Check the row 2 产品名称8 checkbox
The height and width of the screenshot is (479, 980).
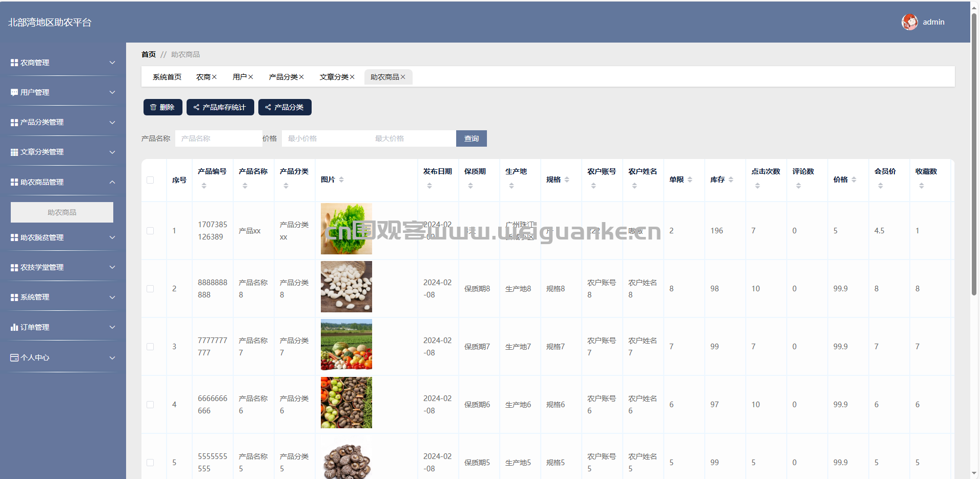point(150,289)
